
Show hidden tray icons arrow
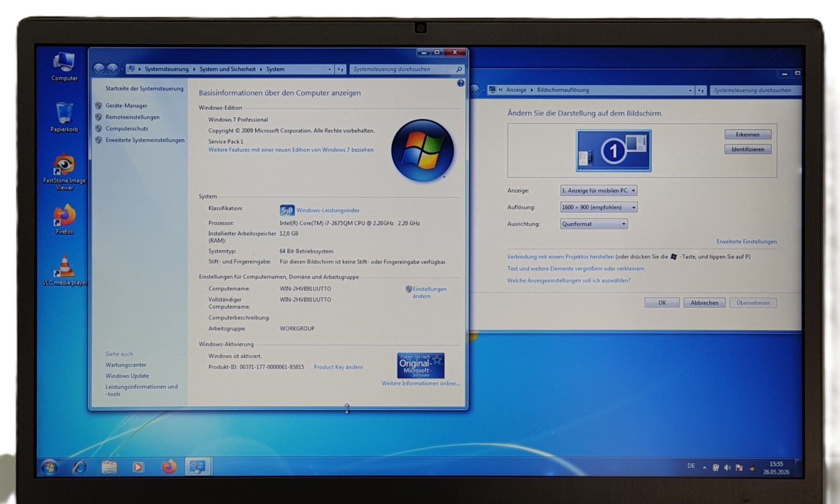click(x=705, y=467)
